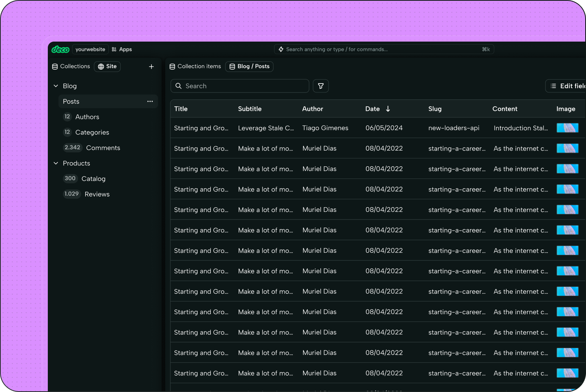Open the filter icon next to search
Image resolution: width=586 pixels, height=392 pixels.
320,86
